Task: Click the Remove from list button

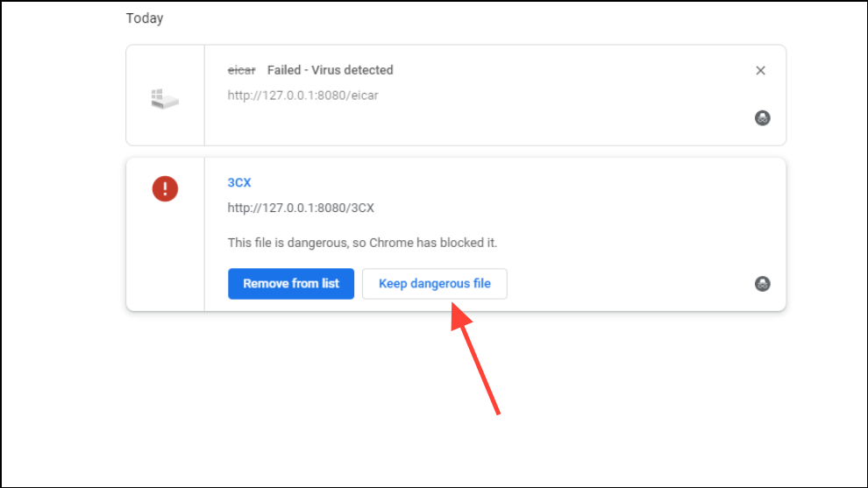Action: [x=290, y=284]
